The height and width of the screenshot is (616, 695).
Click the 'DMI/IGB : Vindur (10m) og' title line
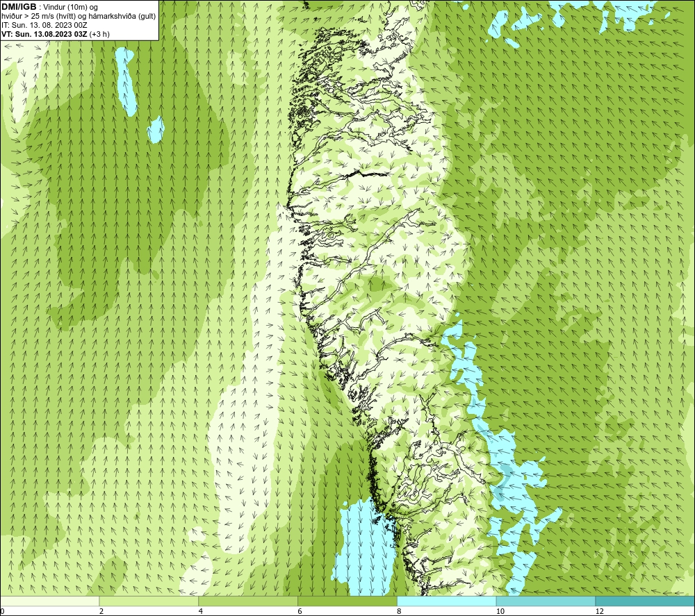pos(50,7)
